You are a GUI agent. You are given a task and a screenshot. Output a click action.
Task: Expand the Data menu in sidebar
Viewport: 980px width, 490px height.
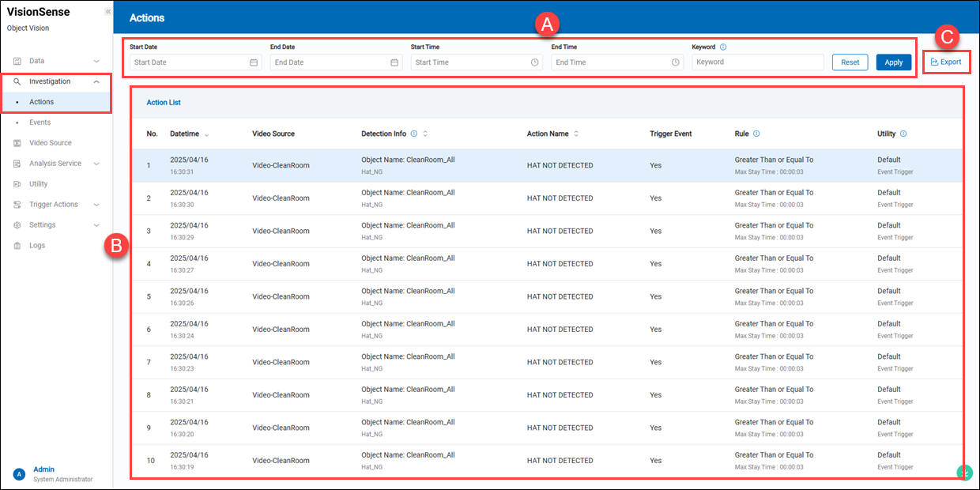tap(96, 61)
